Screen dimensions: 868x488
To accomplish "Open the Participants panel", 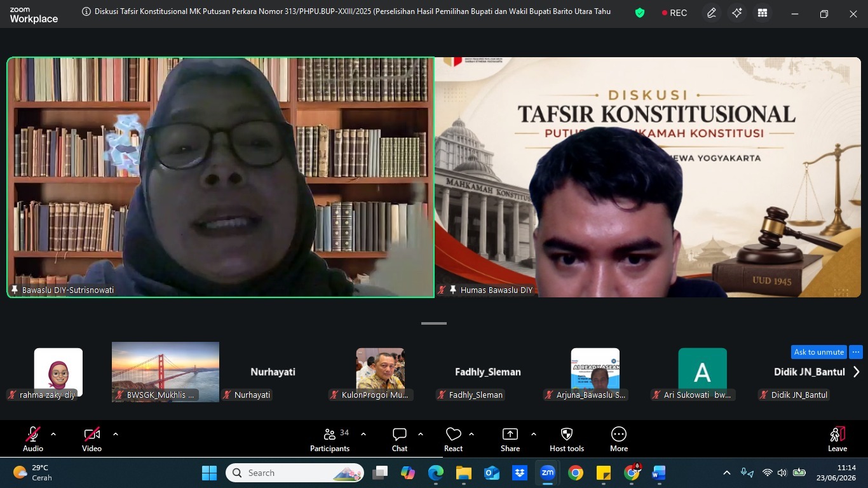I will (x=330, y=440).
